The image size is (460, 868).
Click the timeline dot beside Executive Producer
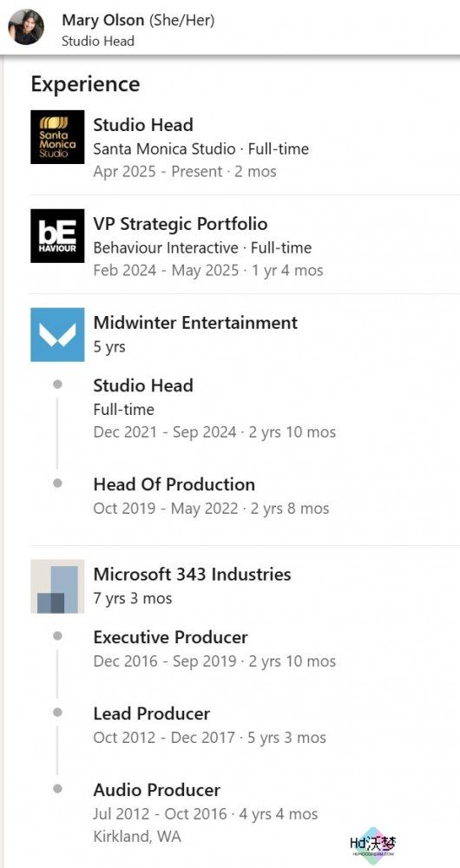point(57,636)
